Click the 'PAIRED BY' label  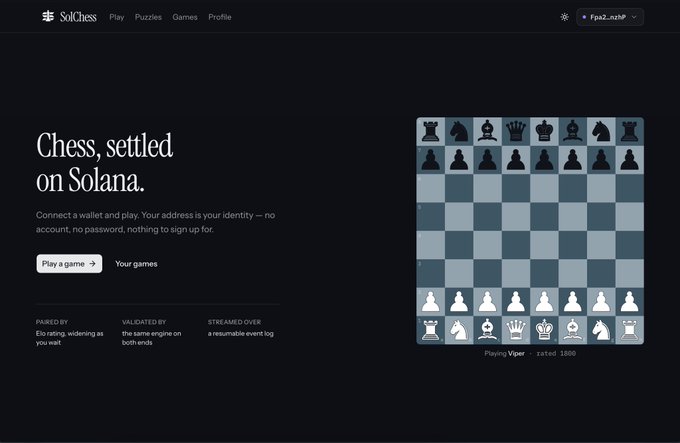pos(52,322)
